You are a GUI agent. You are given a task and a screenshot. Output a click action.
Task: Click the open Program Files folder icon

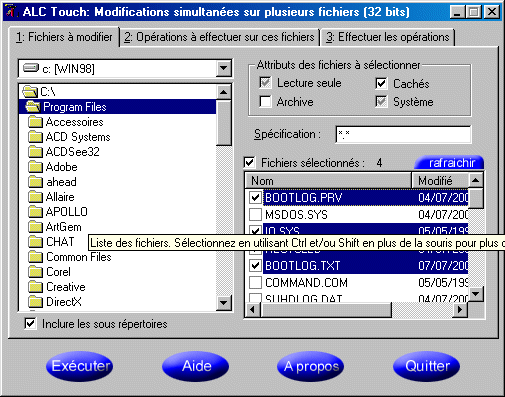(33, 107)
